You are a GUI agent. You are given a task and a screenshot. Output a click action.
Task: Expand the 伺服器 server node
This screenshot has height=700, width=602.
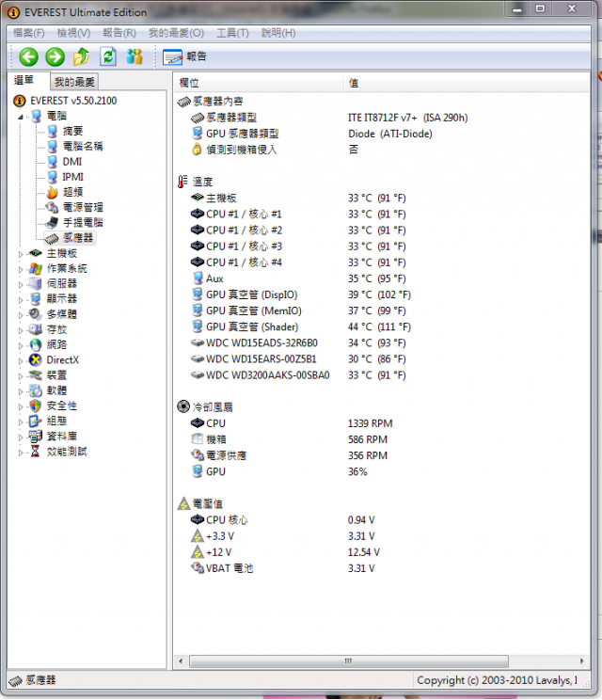tap(21, 284)
